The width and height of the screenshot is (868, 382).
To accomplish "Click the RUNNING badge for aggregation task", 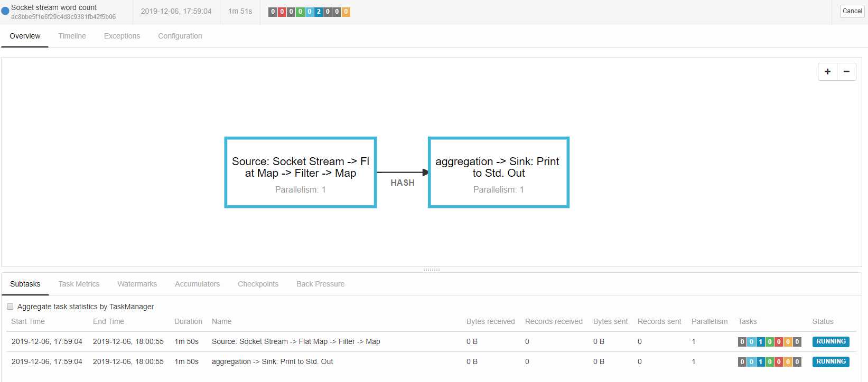I will pyautogui.click(x=830, y=362).
